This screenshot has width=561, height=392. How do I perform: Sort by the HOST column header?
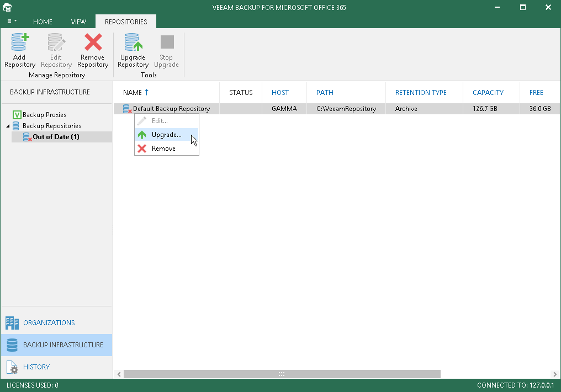280,93
